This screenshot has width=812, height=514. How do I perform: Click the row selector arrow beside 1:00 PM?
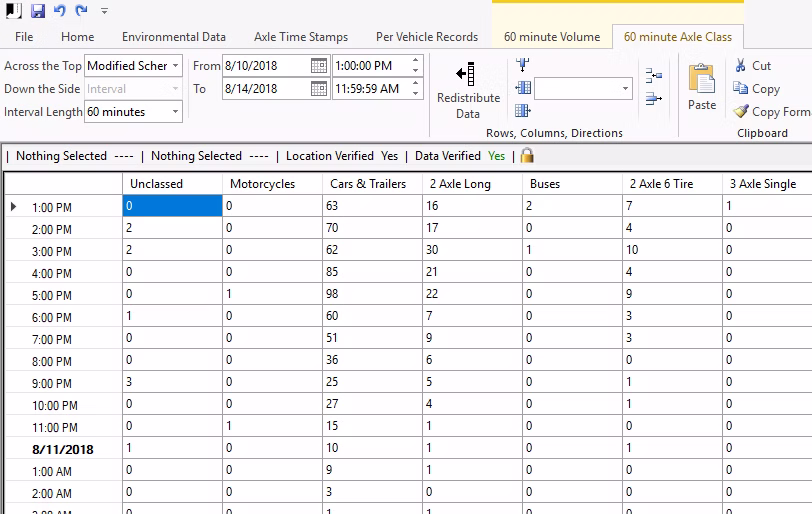[13, 207]
